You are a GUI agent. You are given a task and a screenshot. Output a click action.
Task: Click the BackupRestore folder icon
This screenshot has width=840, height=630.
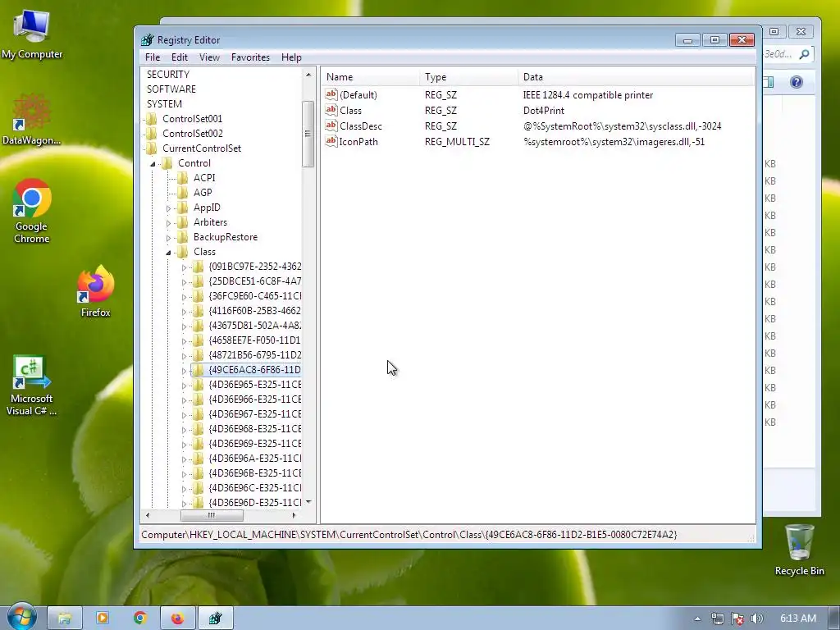pyautogui.click(x=183, y=237)
